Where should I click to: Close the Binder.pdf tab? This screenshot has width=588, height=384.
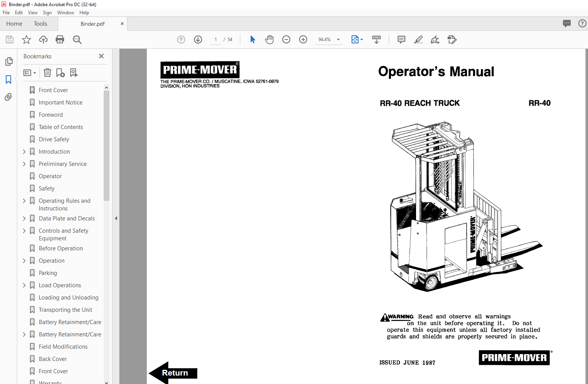122,24
